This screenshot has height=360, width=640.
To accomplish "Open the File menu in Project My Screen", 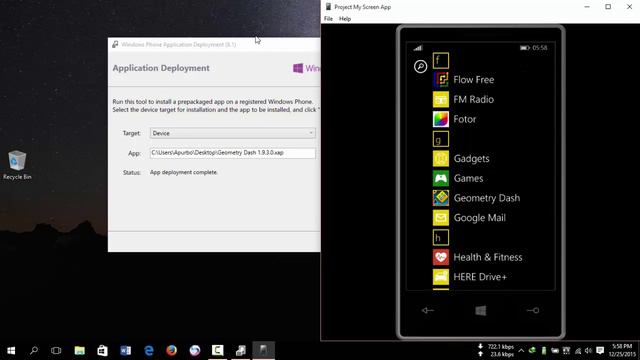I will pos(328,19).
